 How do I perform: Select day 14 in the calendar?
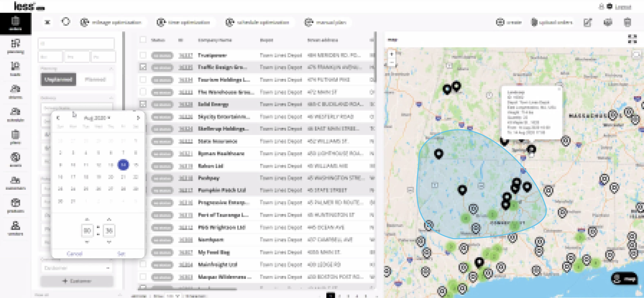(x=123, y=165)
